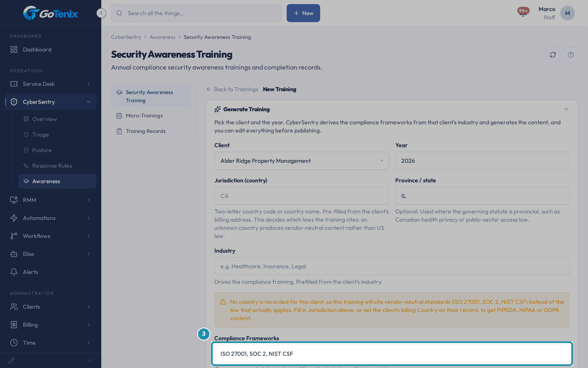This screenshot has height=368, width=588.
Task: Select the Security Awareness Training tab
Action: [151, 96]
